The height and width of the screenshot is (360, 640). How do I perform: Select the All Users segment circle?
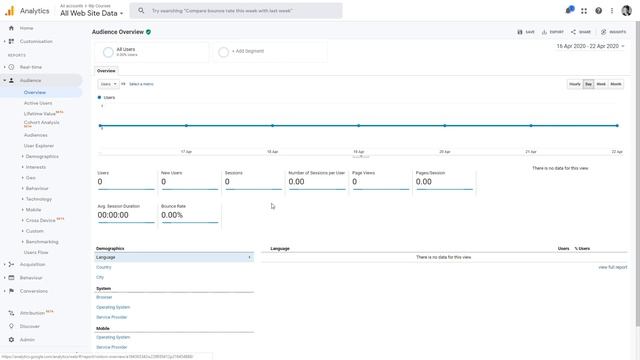tap(108, 52)
